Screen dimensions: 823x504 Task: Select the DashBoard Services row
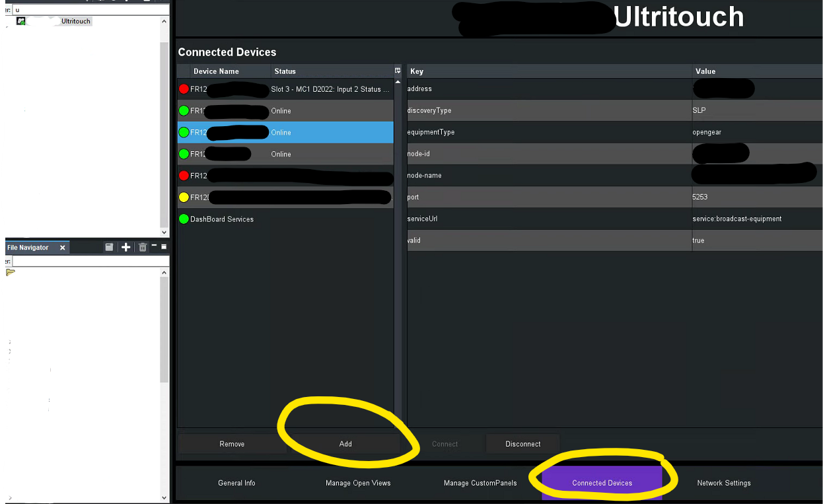pos(285,219)
